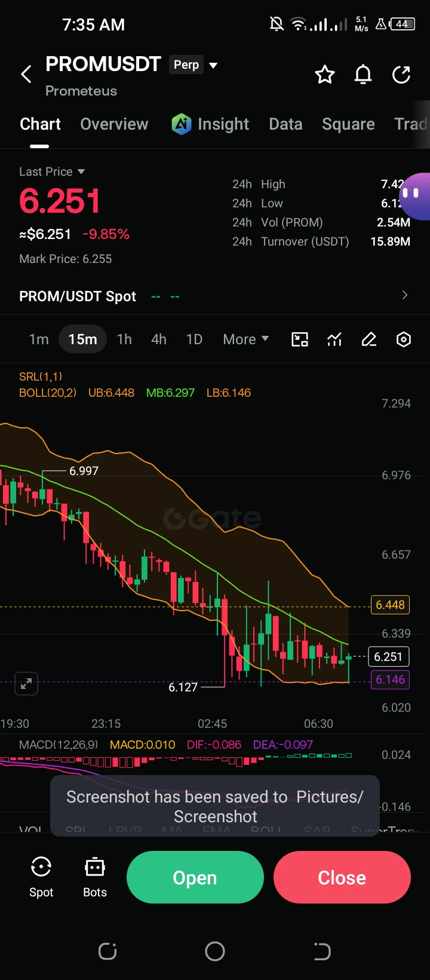Tap the large 6.251 last price
This screenshot has width=430, height=980.
pyautogui.click(x=60, y=201)
